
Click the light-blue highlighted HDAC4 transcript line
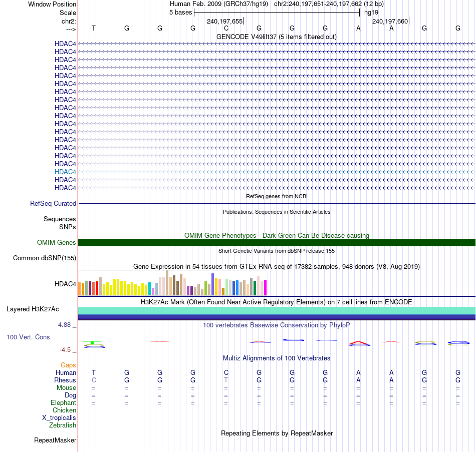[x=277, y=172]
